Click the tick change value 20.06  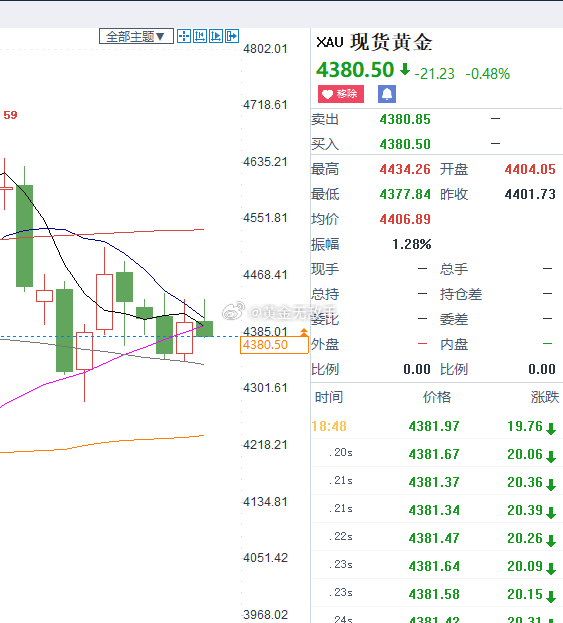pyautogui.click(x=525, y=454)
